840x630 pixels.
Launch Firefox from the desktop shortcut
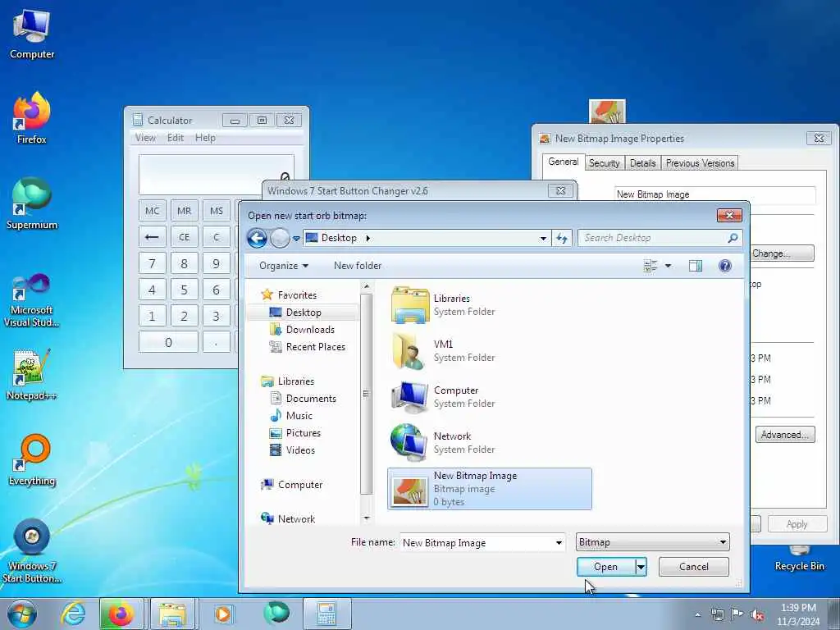point(32,118)
